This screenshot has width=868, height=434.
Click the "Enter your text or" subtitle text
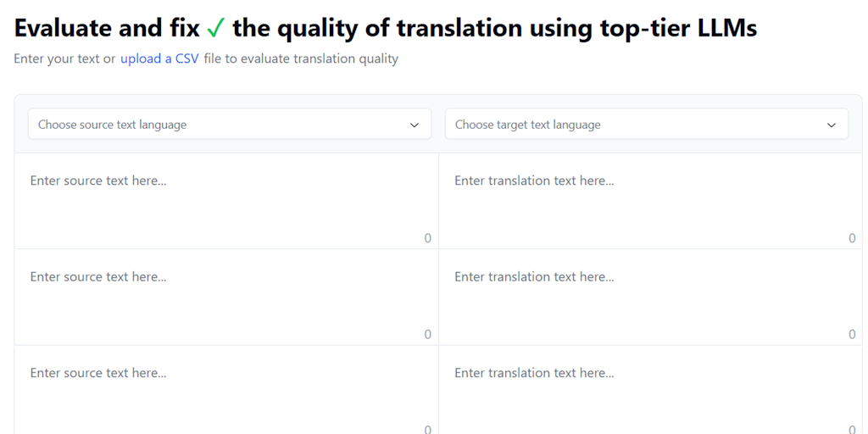coord(64,58)
